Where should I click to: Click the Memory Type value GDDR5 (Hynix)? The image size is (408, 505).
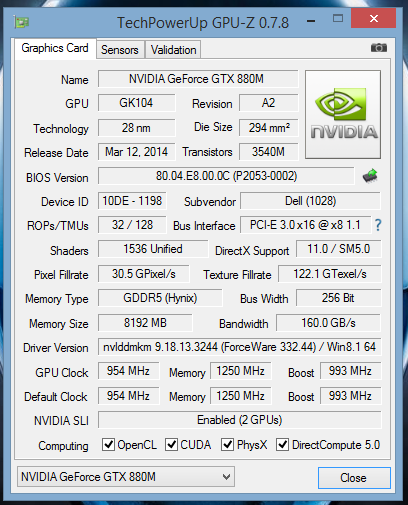point(160,298)
